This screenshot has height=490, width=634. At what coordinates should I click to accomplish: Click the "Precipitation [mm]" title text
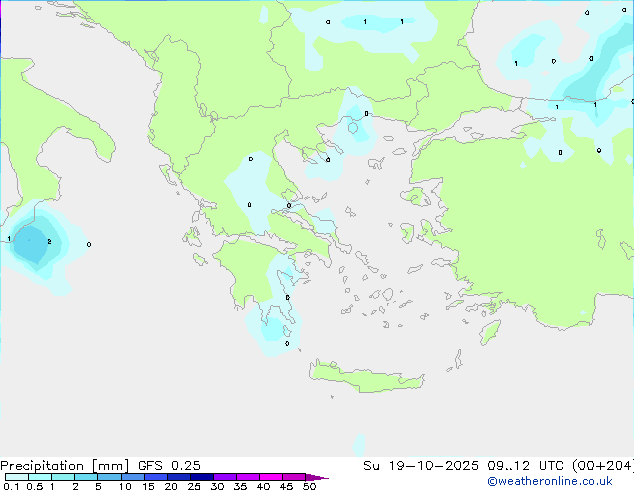[64, 466]
